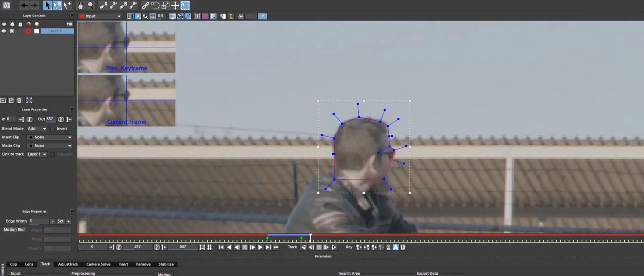The image size is (644, 276).
Task: Switch to the Camera Solve tab
Action: point(98,264)
